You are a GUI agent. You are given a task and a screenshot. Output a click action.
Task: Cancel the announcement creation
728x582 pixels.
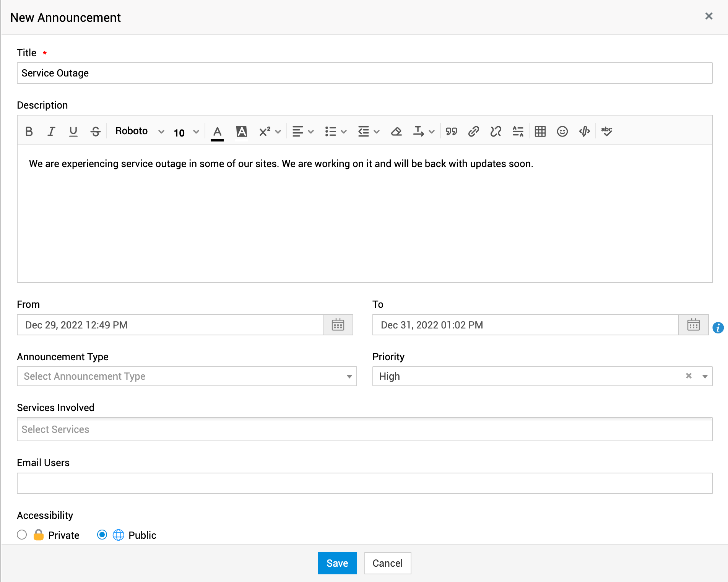pos(387,563)
